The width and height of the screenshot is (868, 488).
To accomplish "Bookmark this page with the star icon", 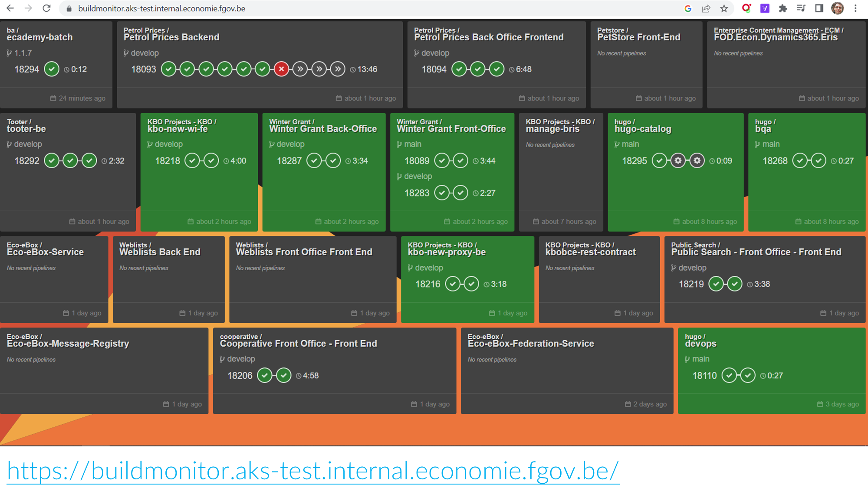I will click(x=724, y=8).
